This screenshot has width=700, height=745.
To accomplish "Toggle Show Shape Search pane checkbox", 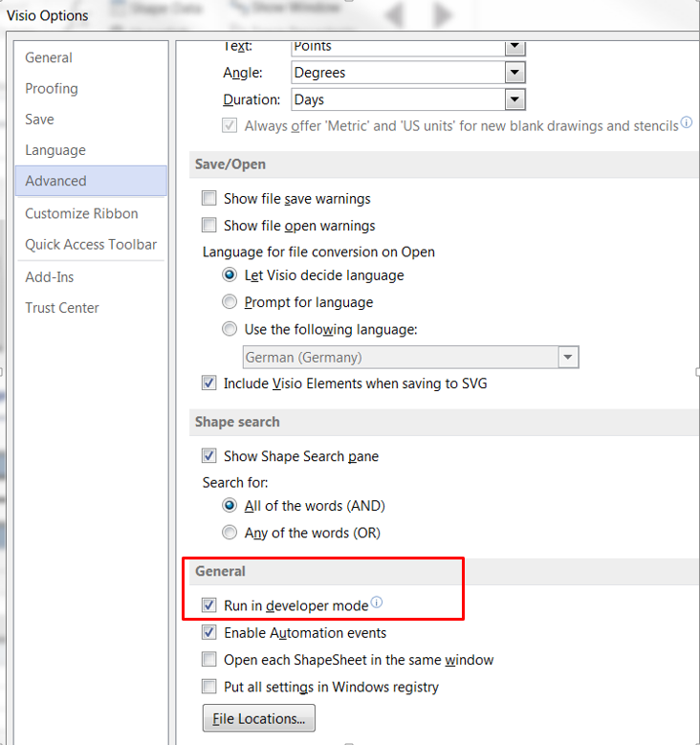I will coord(209,455).
